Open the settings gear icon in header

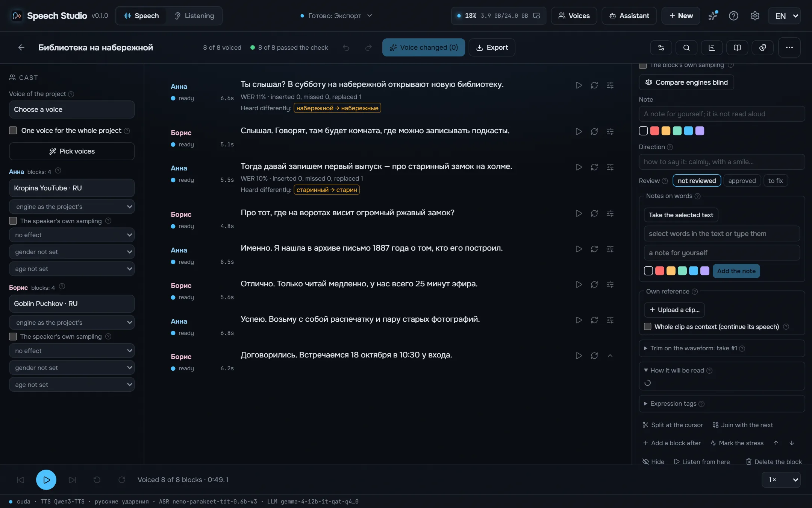(x=755, y=16)
